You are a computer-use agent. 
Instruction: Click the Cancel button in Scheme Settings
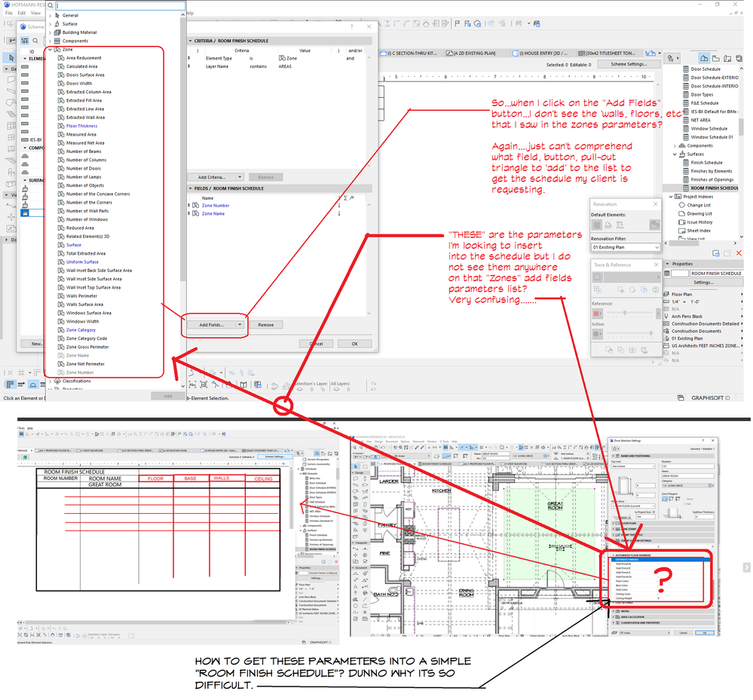pyautogui.click(x=316, y=344)
